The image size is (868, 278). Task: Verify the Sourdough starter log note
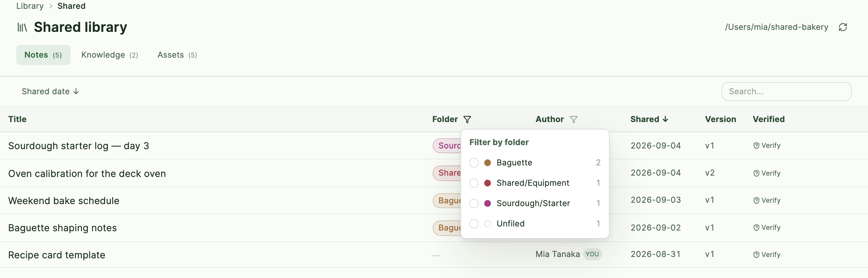(767, 145)
